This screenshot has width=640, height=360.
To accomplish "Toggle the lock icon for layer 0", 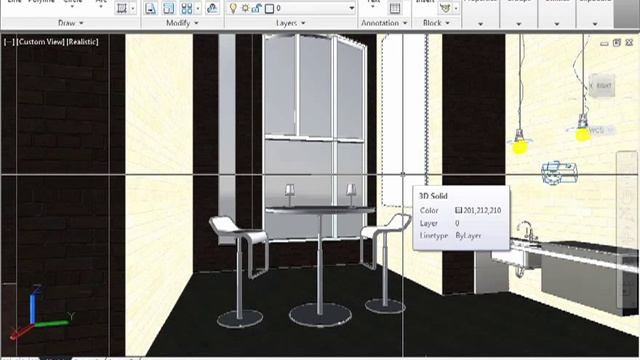I will point(257,8).
